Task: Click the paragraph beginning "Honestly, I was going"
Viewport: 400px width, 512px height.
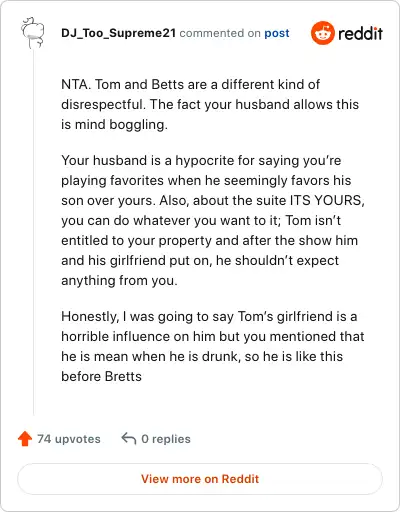Action: pyautogui.click(x=213, y=346)
